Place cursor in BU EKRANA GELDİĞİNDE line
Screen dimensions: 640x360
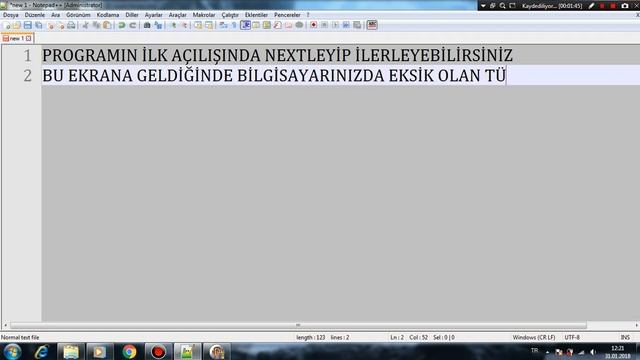pos(274,76)
